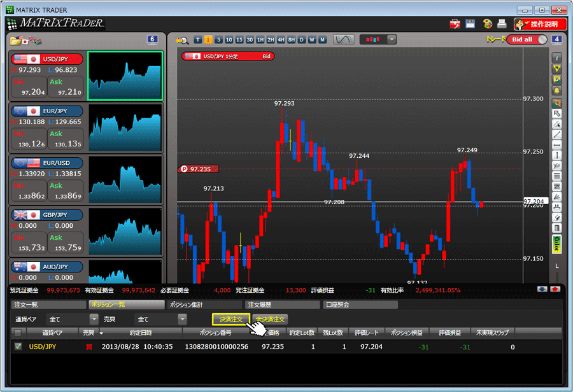This screenshot has height=392, width=573.
Task: Click the blue down arrow panel button
Action: point(542,290)
